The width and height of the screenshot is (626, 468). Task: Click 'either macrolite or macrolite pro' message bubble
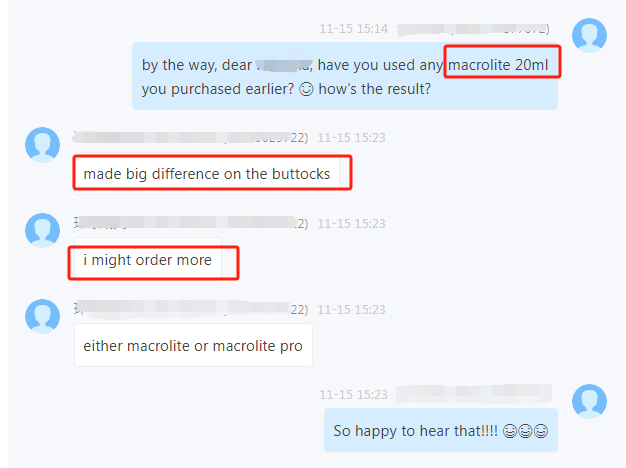193,345
